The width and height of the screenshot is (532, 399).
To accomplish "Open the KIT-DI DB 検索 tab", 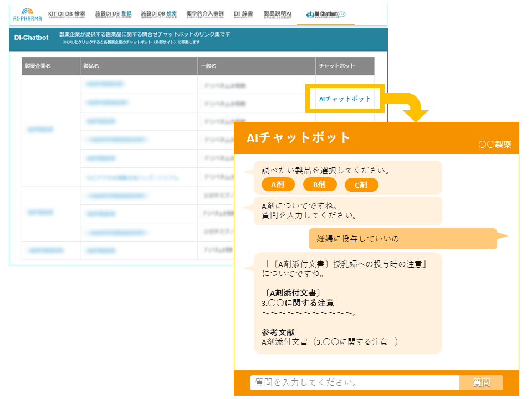I will [x=66, y=14].
